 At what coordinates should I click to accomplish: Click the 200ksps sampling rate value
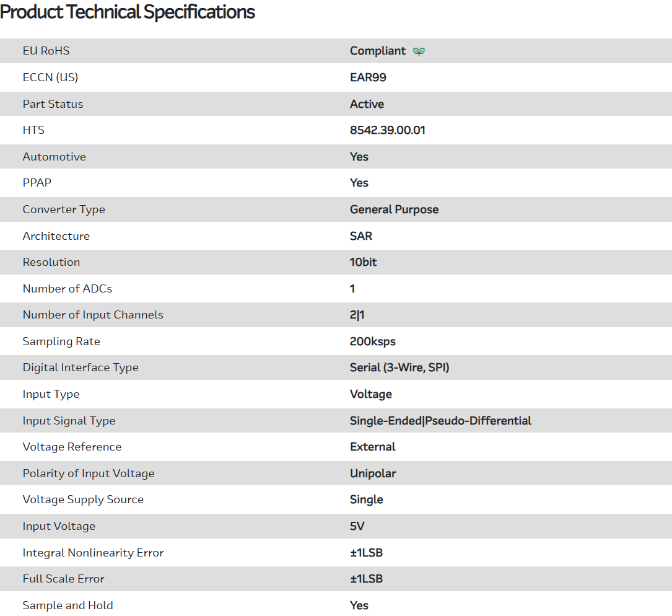point(372,341)
